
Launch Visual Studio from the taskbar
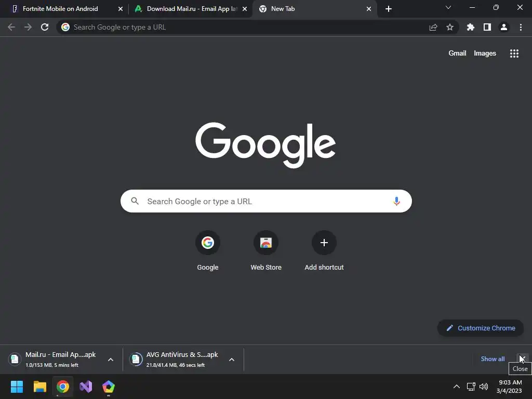[x=86, y=387]
